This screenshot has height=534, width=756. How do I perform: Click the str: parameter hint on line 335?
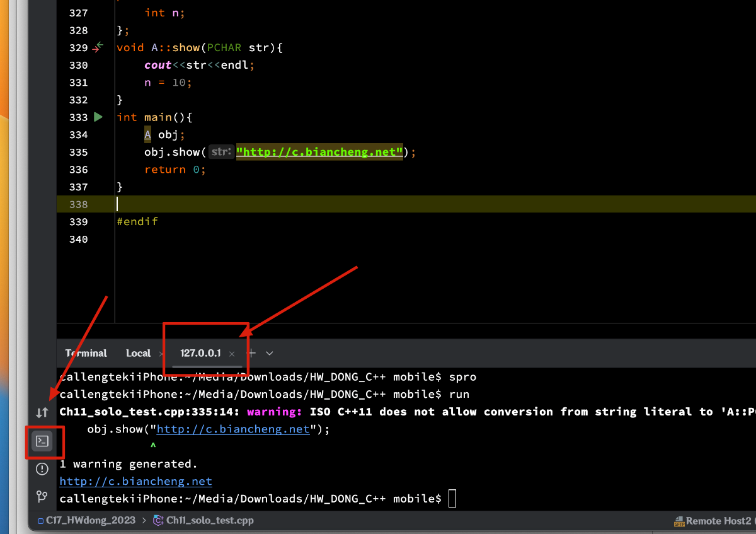220,152
